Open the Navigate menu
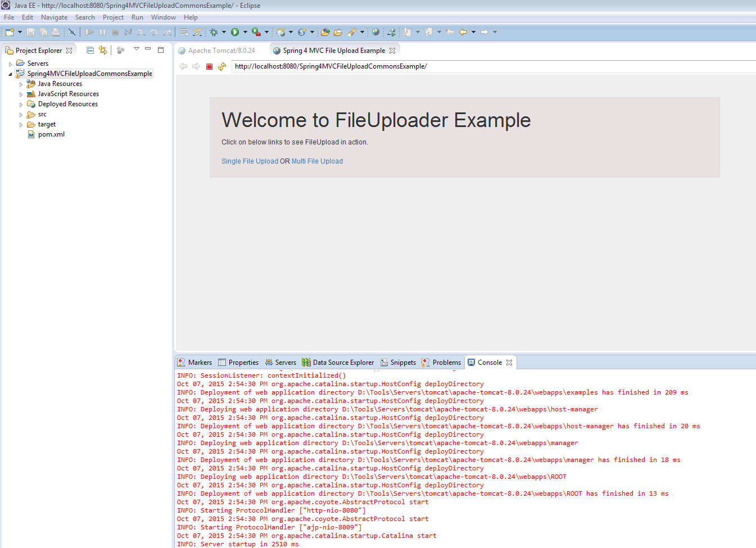The height and width of the screenshot is (548, 756). pyautogui.click(x=54, y=17)
